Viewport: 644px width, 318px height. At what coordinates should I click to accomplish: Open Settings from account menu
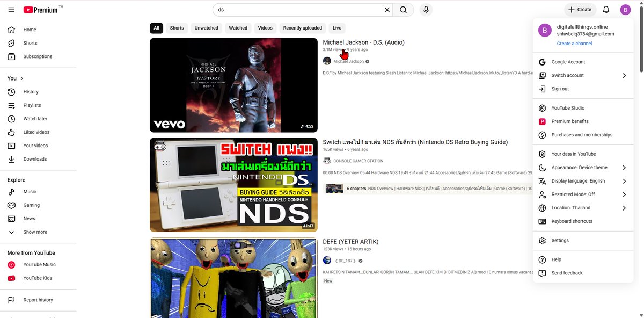coord(583,241)
